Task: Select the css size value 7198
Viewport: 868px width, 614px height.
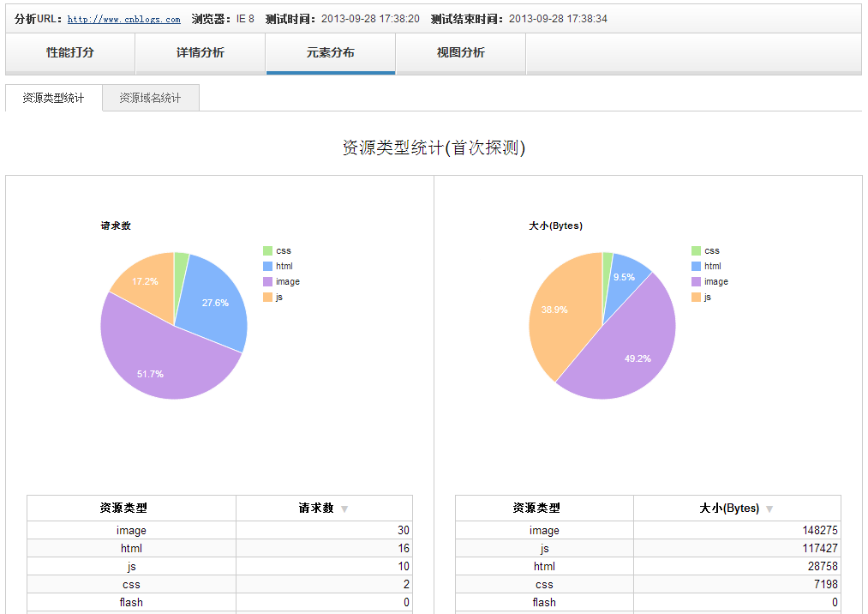Action: (x=826, y=585)
